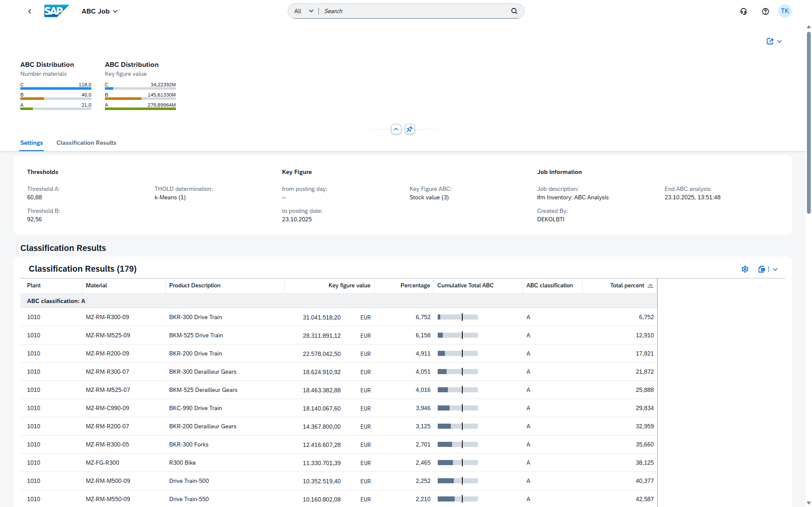
Task: Pin the header with the pin icon
Action: (409, 129)
